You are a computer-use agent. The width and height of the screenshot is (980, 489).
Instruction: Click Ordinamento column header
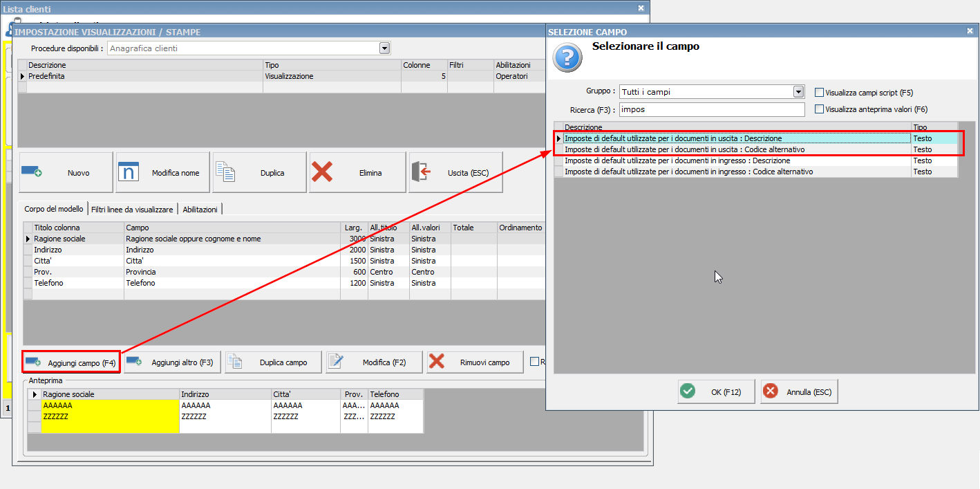521,228
